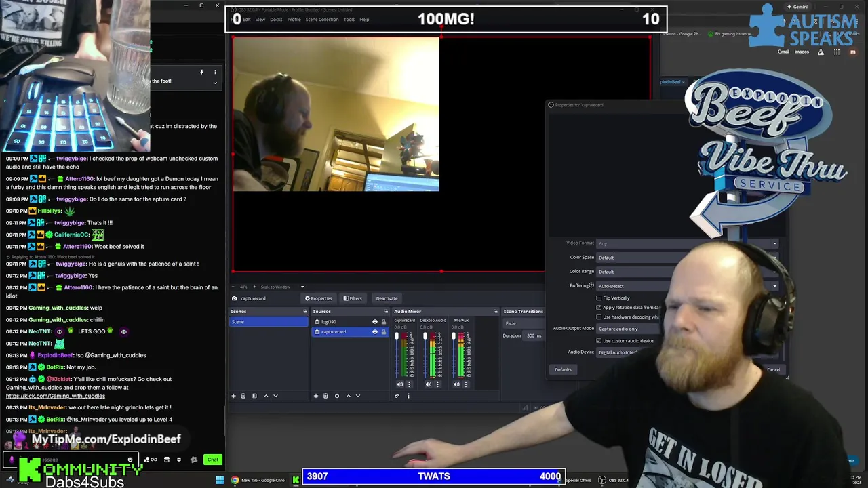The image size is (868, 488).
Task: Mute the capturecard audio channel
Action: pyautogui.click(x=400, y=384)
